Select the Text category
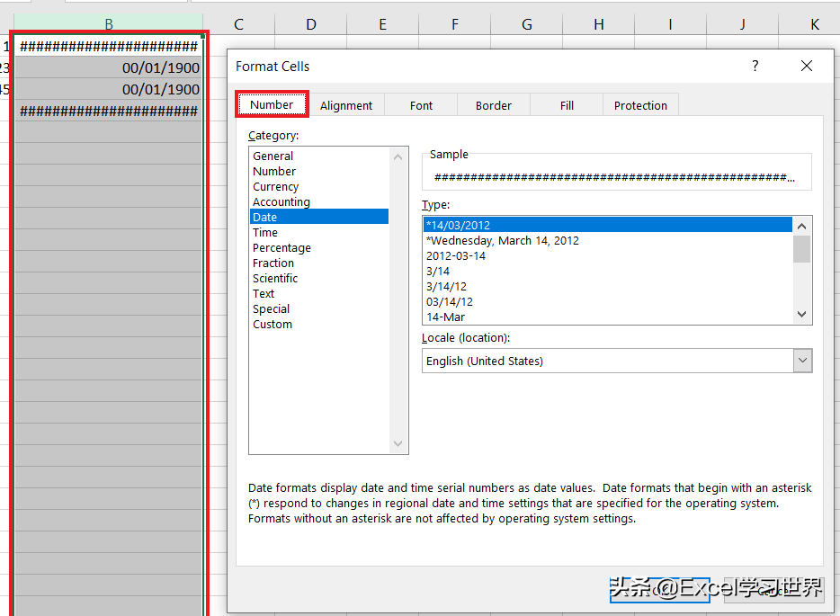Image resolution: width=840 pixels, height=616 pixels. pyautogui.click(x=319, y=293)
